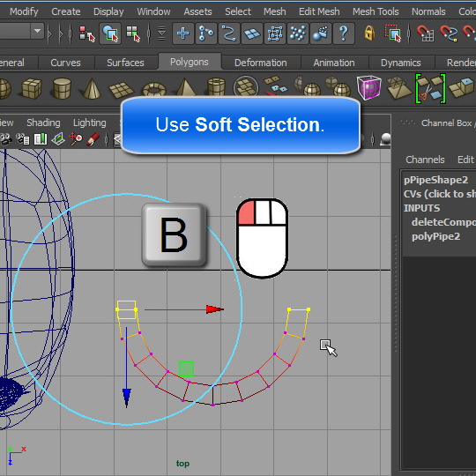The height and width of the screenshot is (476, 476).
Task: Create a polygon plane from shelf
Action: click(122, 90)
